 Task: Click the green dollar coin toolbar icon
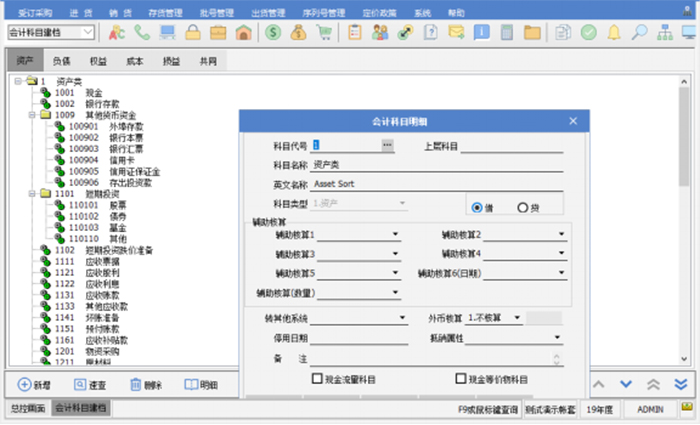(x=273, y=33)
